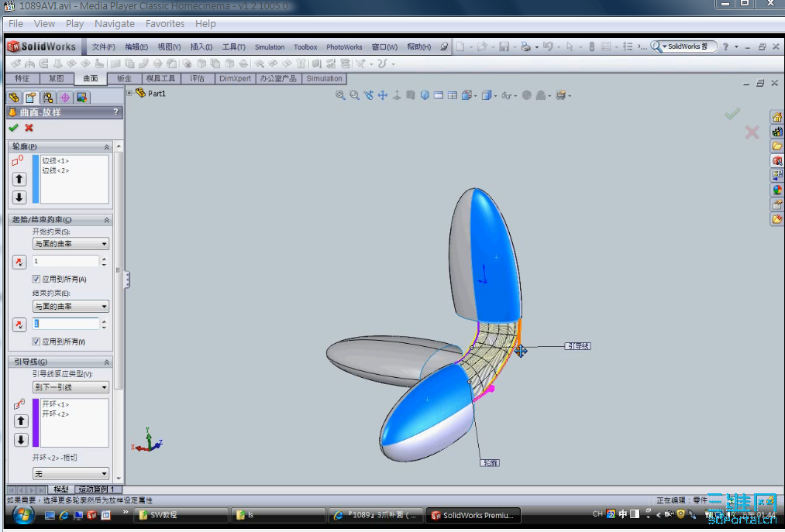This screenshot has height=532, width=785.
Task: Switch to SW教程 taskbar button
Action: click(x=181, y=514)
